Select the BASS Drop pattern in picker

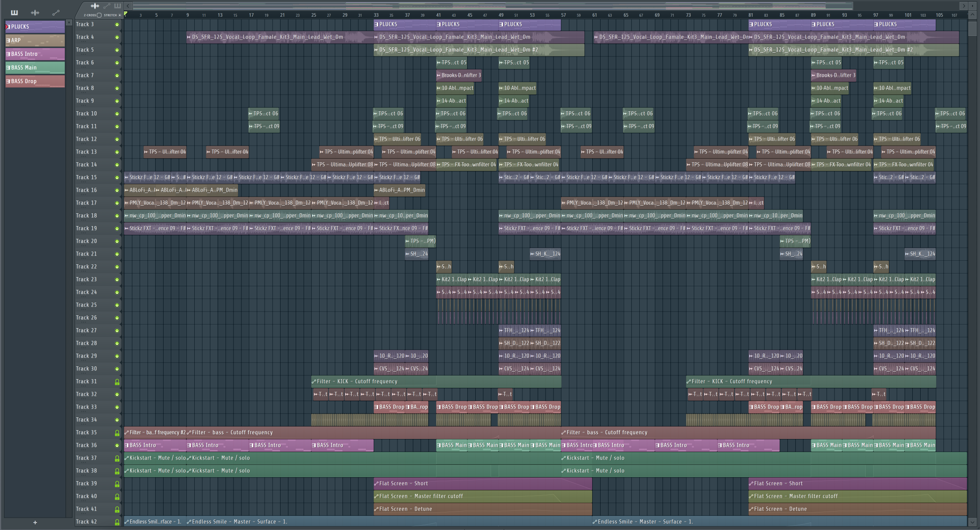coord(35,81)
